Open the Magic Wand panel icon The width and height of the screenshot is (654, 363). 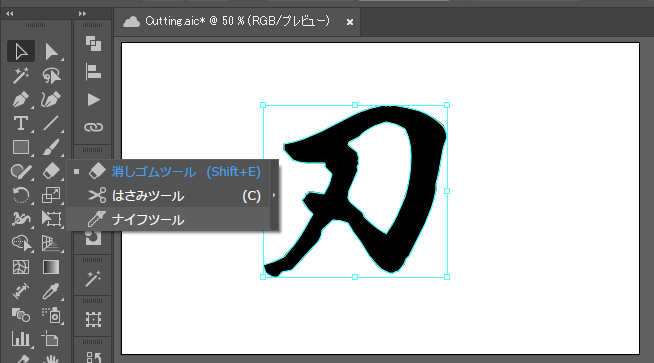93,279
